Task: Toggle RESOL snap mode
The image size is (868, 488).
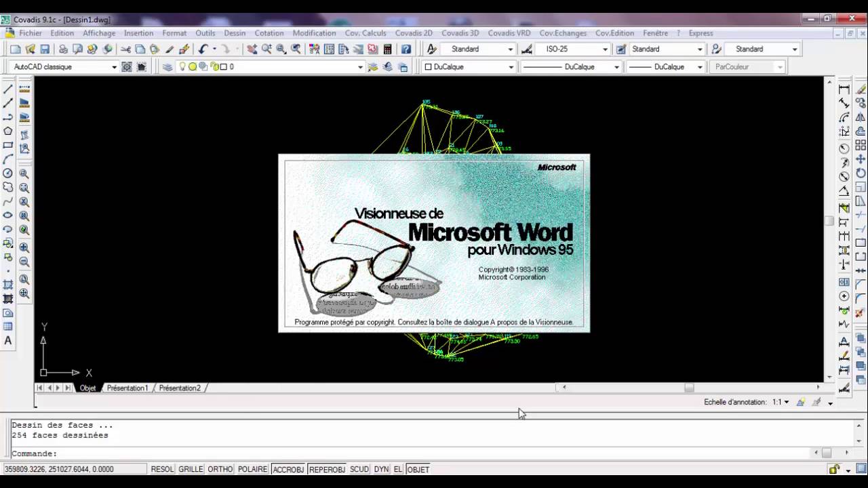Action: click(x=162, y=469)
